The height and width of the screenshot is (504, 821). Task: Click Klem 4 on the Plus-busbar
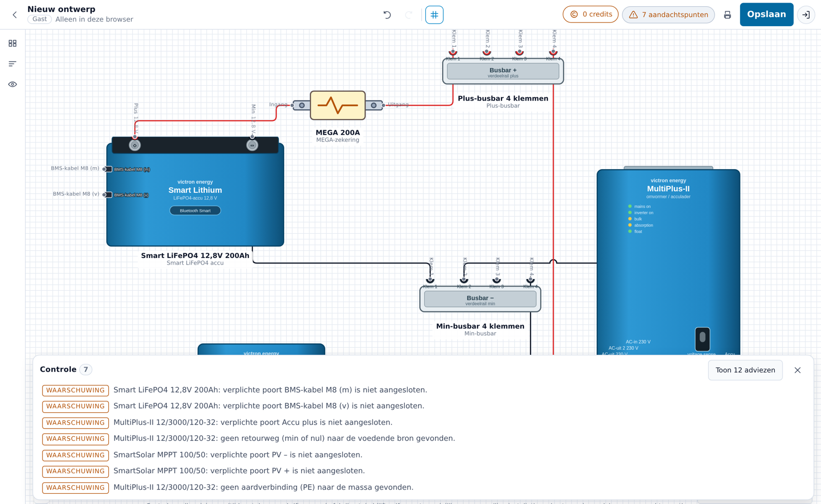(553, 52)
